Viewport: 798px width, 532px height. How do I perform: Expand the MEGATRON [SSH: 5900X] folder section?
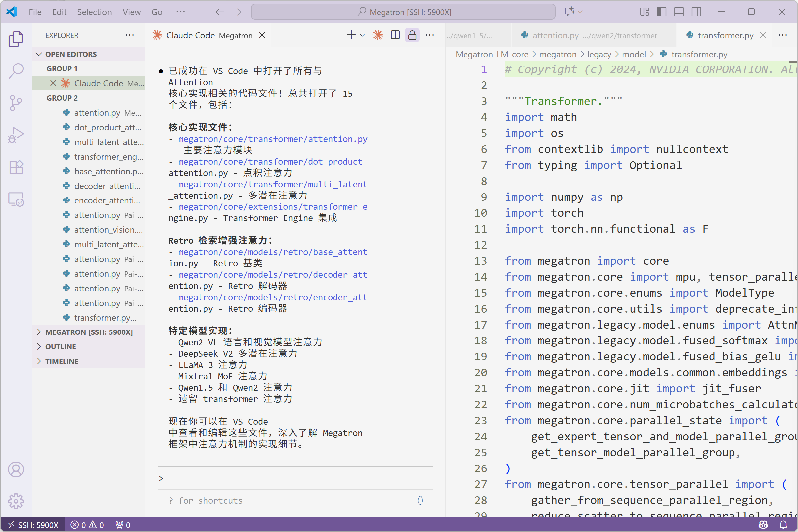point(88,332)
